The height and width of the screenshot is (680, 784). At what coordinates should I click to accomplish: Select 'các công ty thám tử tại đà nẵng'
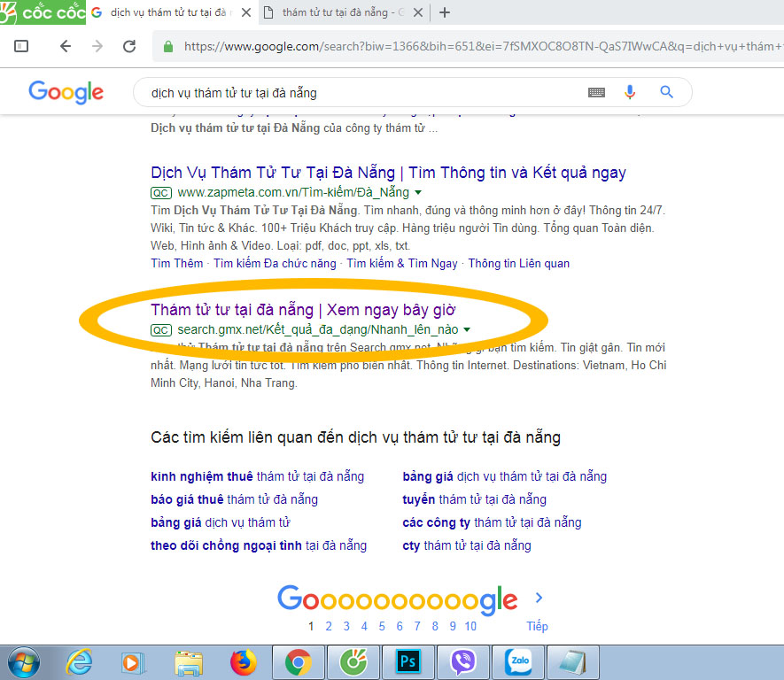pos(492,522)
